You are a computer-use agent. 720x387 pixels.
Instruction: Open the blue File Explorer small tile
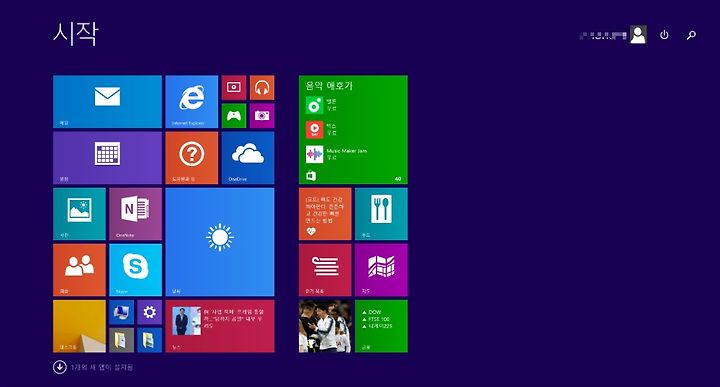(150, 340)
